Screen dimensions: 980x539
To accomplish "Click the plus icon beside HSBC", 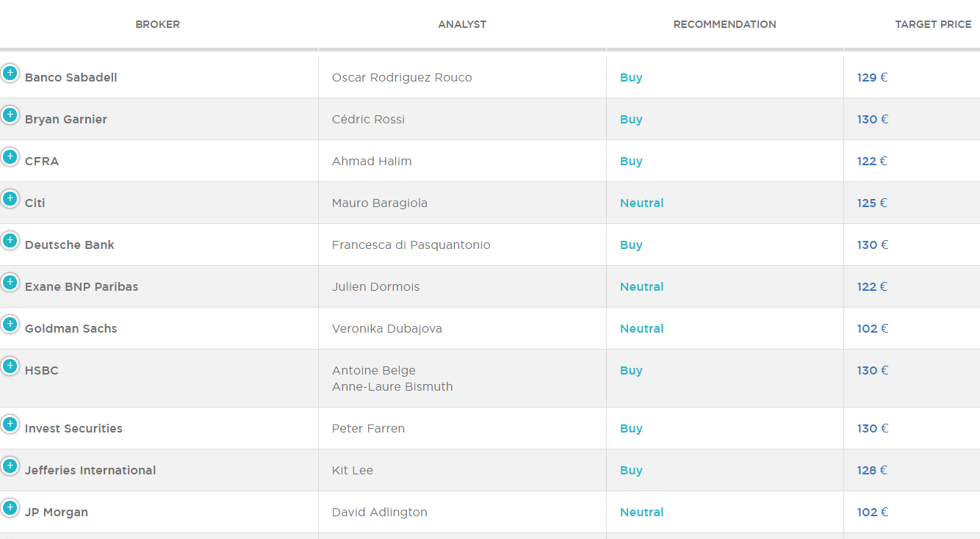I will click(x=10, y=366).
